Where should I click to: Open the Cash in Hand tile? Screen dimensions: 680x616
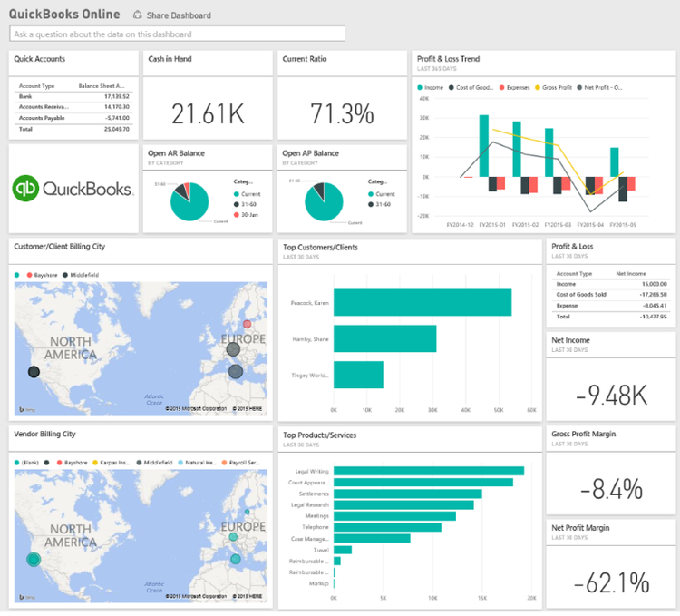tap(208, 95)
